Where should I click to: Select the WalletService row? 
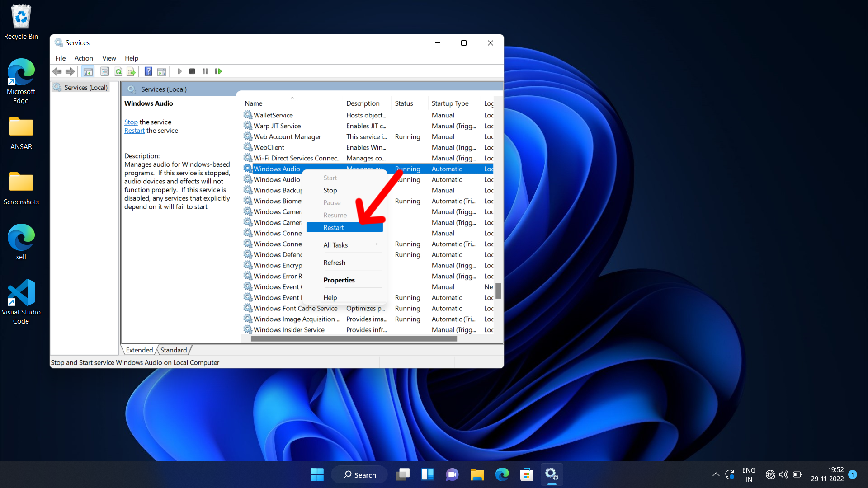click(x=368, y=115)
